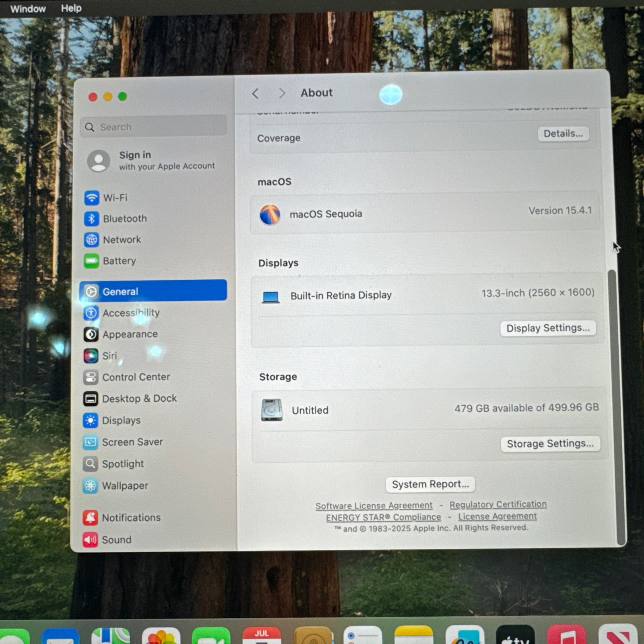Screen dimensions: 644x644
Task: Click the Coverage label
Action: click(x=279, y=138)
